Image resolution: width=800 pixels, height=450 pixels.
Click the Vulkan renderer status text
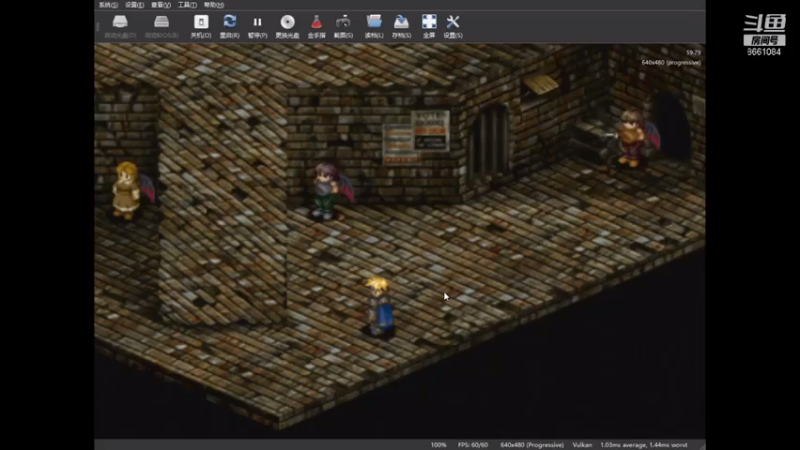[582, 445]
